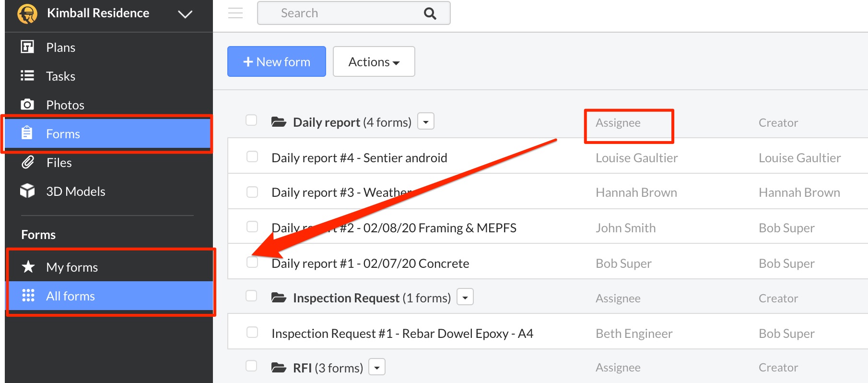Go to Forms in the sidebar
This screenshot has height=383, width=868.
[63, 134]
